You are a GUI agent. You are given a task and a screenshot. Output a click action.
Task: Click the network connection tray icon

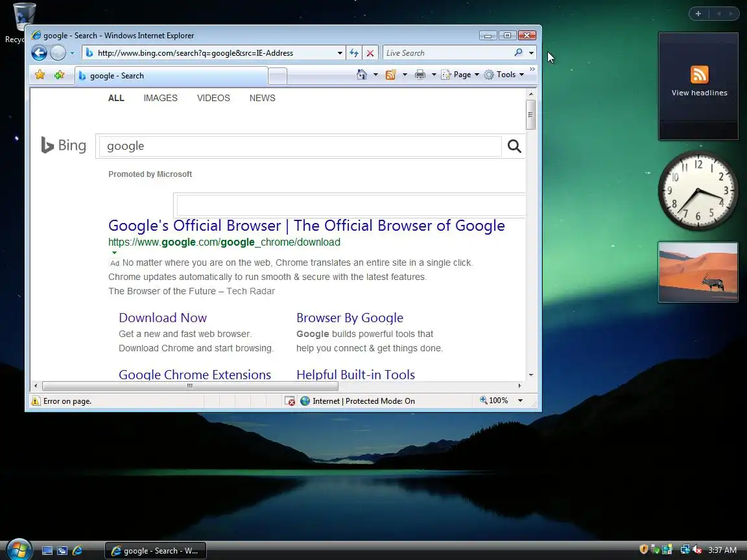tap(685, 550)
